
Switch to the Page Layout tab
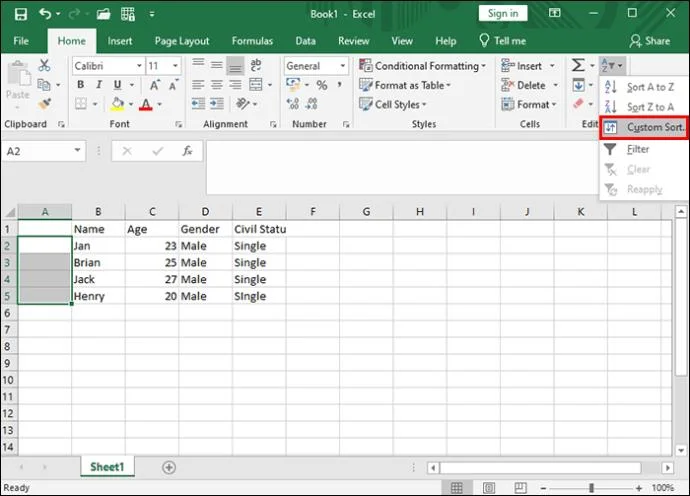coord(181,41)
